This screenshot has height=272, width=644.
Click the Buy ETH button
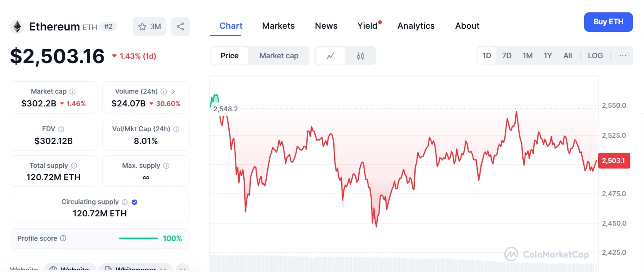pyautogui.click(x=608, y=22)
